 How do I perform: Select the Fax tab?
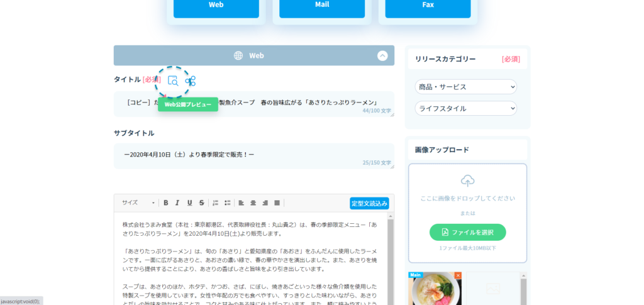pyautogui.click(x=428, y=5)
